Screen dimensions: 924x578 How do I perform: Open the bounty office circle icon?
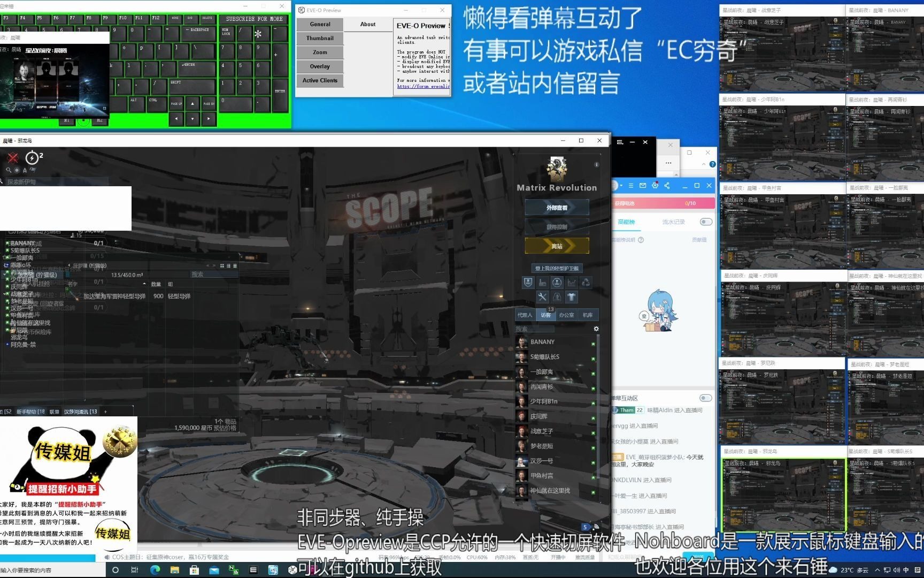click(x=557, y=283)
